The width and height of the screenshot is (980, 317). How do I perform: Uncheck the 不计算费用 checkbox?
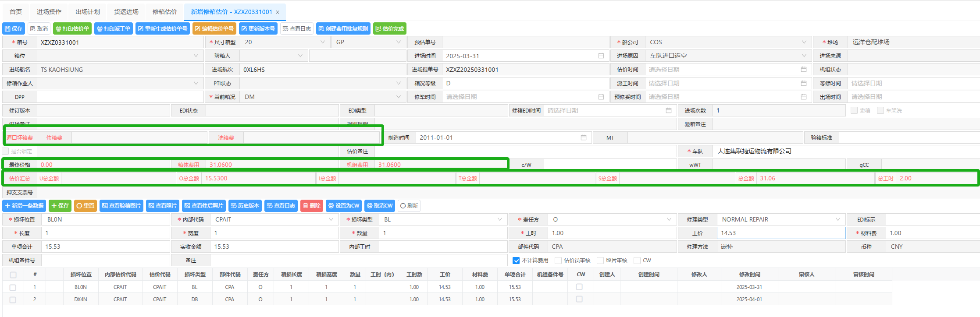coord(516,261)
